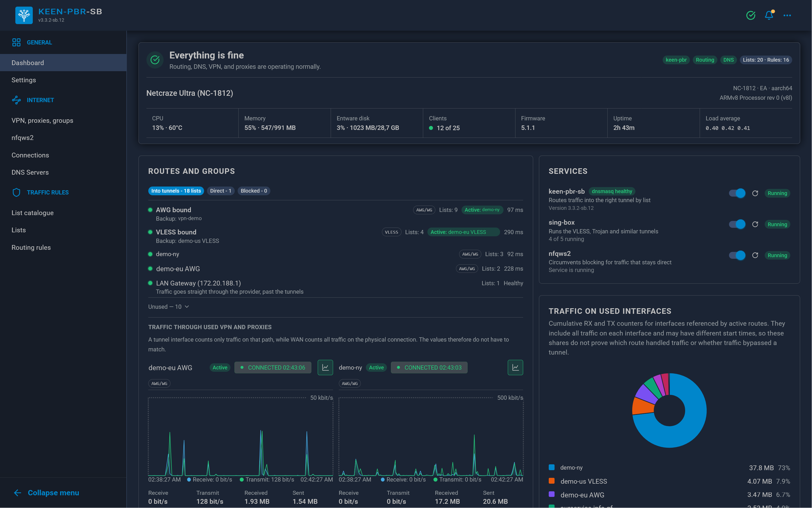The width and height of the screenshot is (812, 508).
Task: Select the Into tunnels - 18 lists tab
Action: [176, 191]
